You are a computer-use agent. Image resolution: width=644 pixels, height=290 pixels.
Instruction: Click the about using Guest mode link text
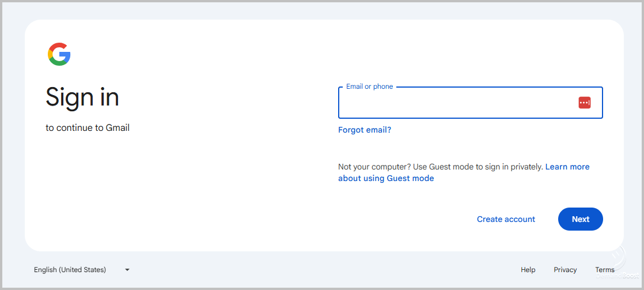[x=386, y=178]
